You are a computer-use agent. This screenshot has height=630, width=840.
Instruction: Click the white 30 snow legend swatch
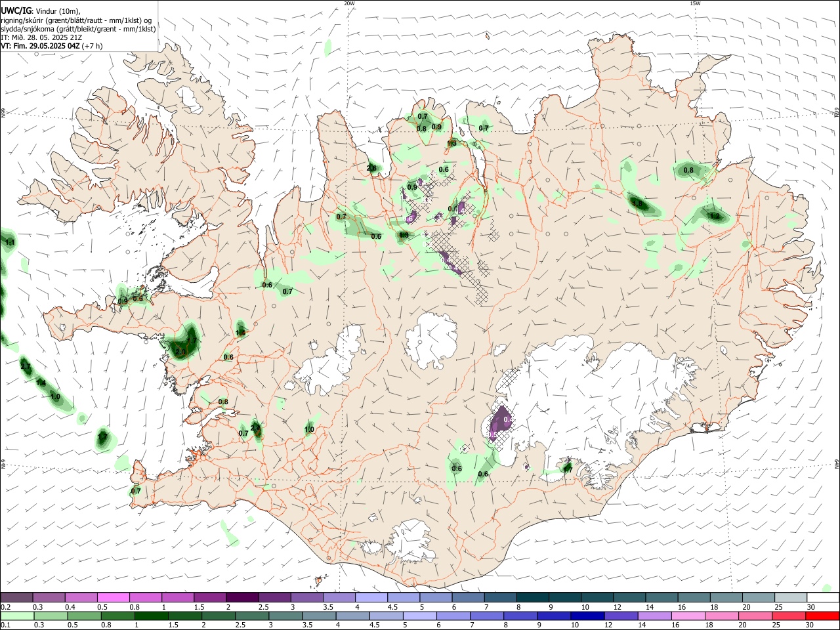(x=823, y=597)
